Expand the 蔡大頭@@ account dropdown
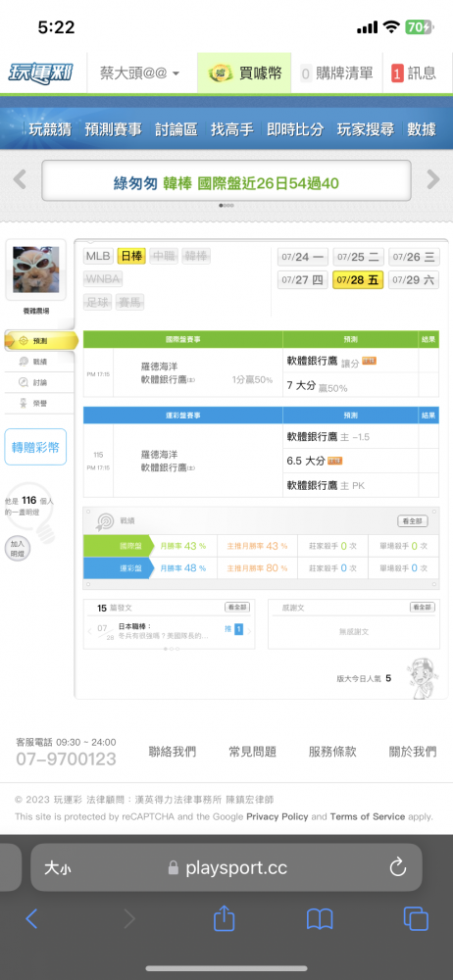This screenshot has height=980, width=453. pyautogui.click(x=139, y=73)
